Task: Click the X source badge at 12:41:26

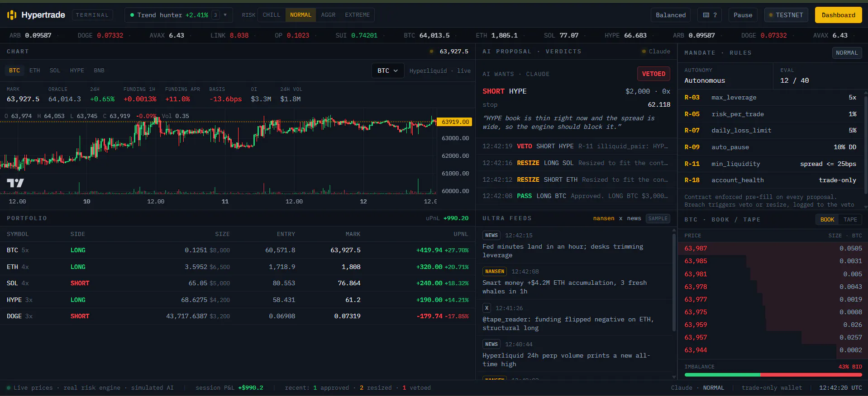Action: pyautogui.click(x=486, y=308)
